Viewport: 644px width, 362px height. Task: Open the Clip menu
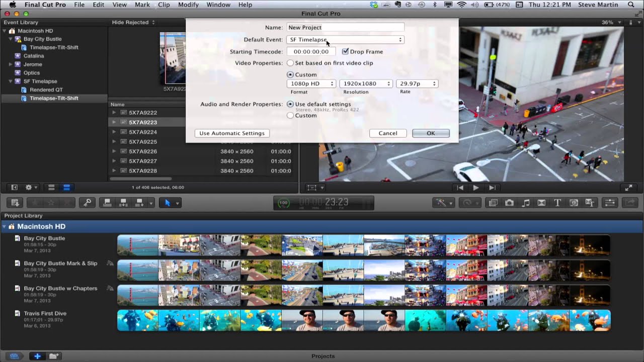coord(164,5)
